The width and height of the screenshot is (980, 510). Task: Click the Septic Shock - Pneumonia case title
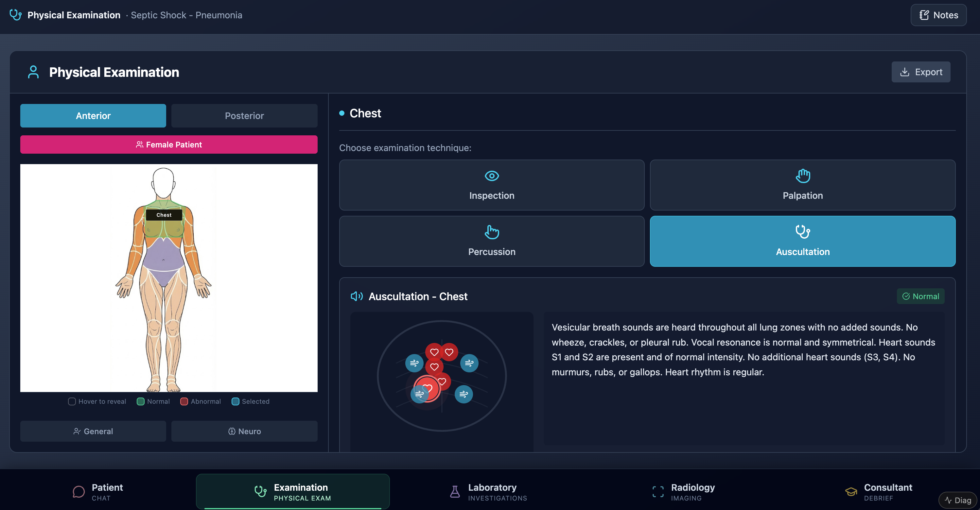click(x=186, y=15)
